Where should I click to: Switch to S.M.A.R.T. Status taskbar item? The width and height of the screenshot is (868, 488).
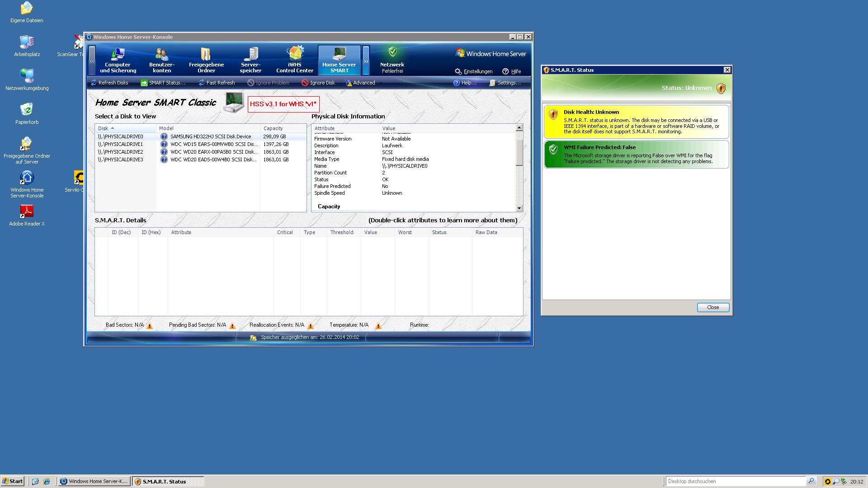click(x=168, y=481)
